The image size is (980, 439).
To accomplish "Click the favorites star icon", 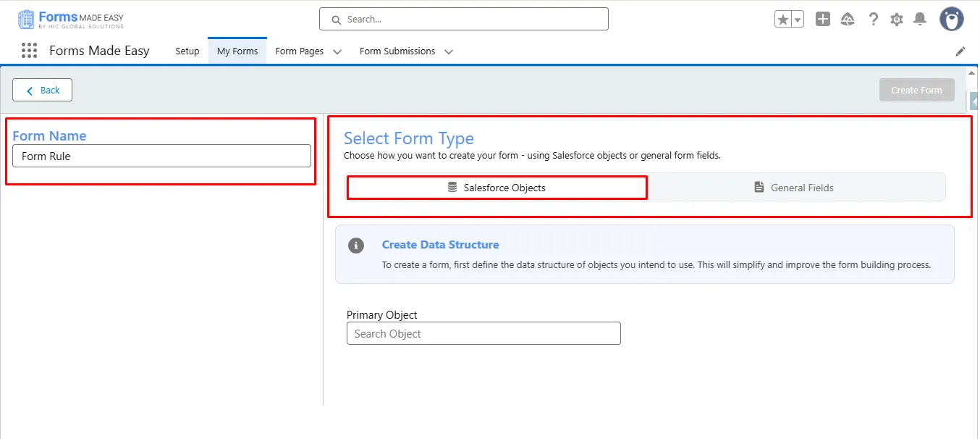I will click(x=782, y=20).
